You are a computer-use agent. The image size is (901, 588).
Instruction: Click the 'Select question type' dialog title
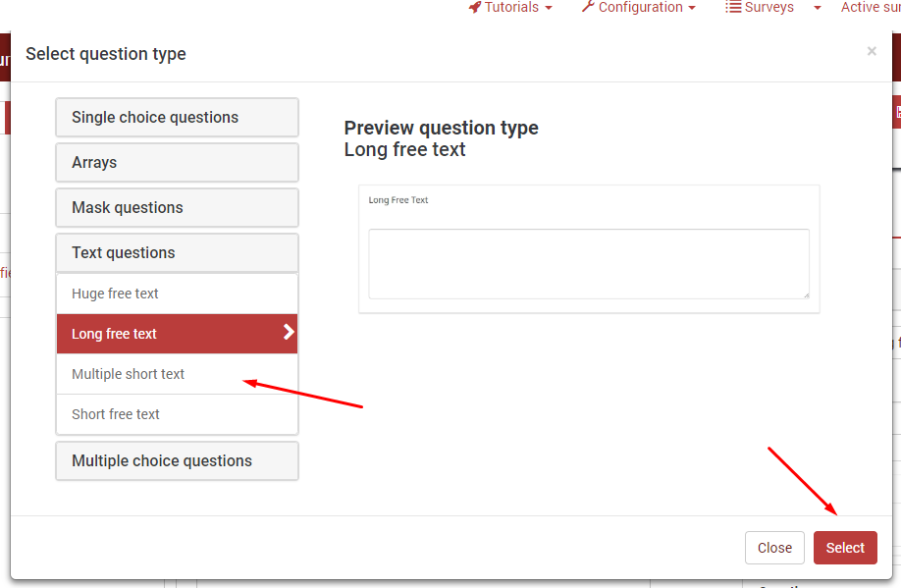click(106, 54)
